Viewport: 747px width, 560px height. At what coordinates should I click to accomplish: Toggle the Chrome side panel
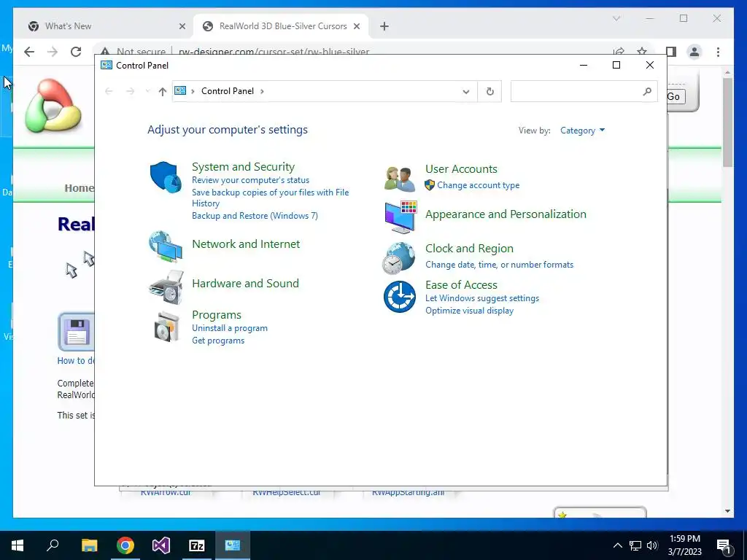coord(671,52)
